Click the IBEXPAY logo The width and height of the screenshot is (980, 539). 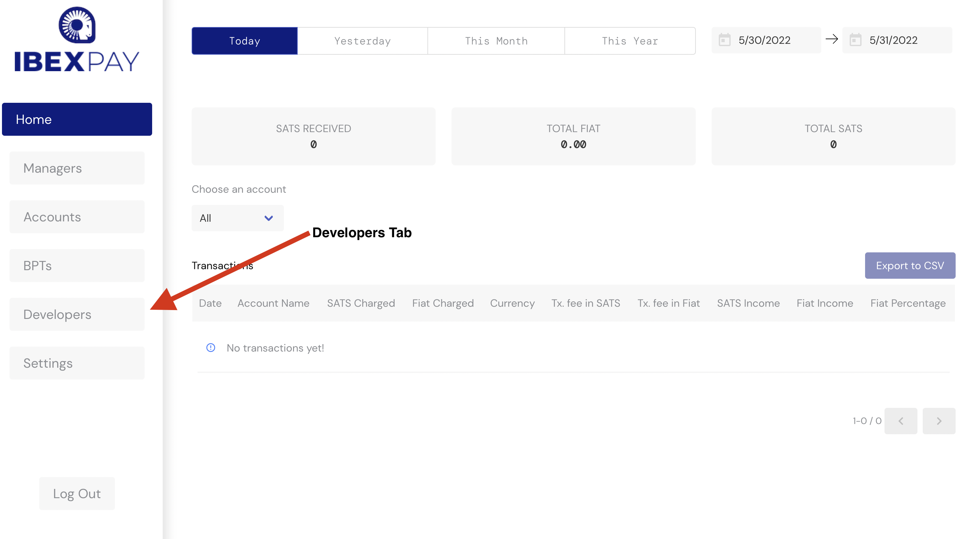[77, 40]
